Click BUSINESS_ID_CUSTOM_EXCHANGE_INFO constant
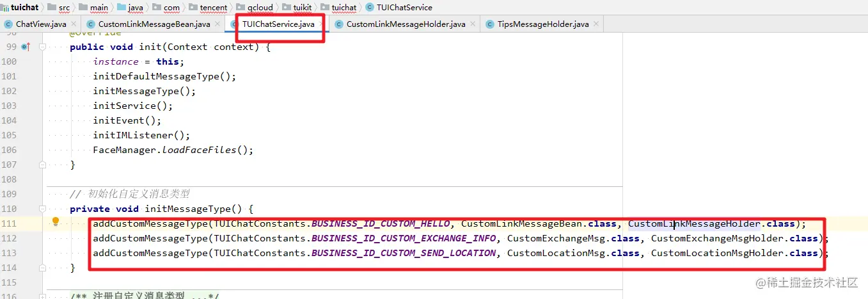868x299 pixels. coord(404,238)
